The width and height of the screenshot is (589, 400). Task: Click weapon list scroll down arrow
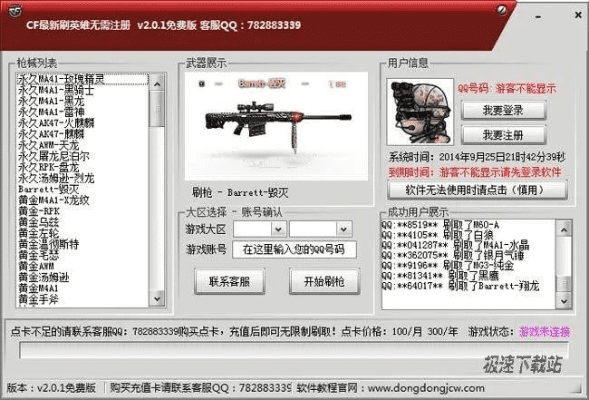coord(157,299)
